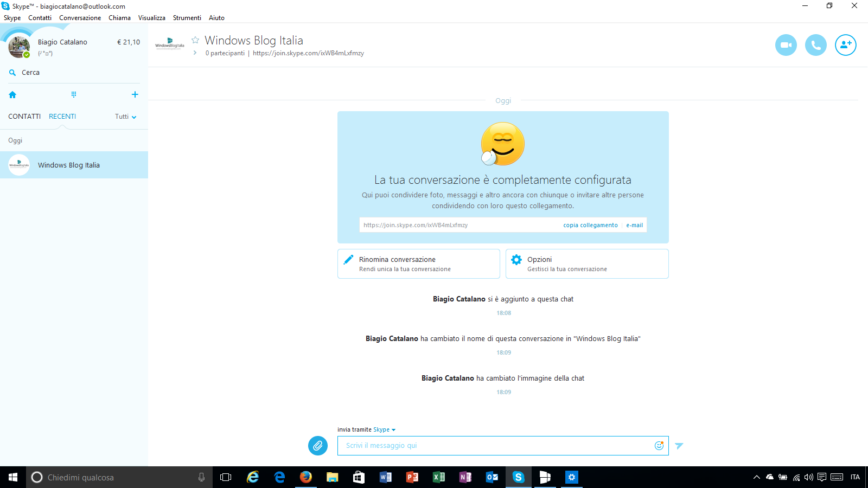Click copia collegamento link
Screen dimensions: 868x488
coord(590,225)
